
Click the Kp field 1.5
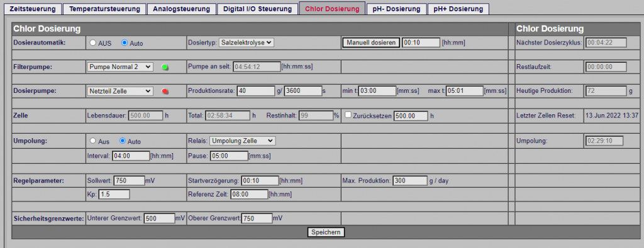tap(114, 194)
